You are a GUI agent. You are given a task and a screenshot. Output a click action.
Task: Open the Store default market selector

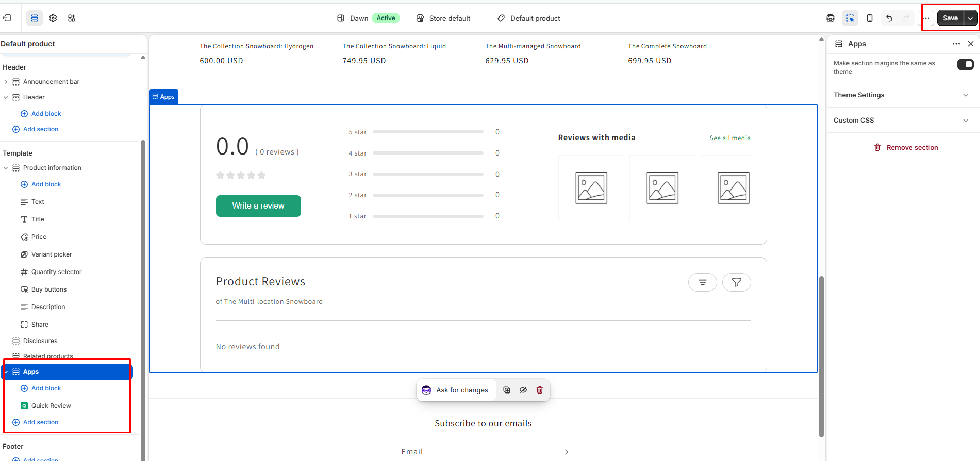(x=443, y=18)
